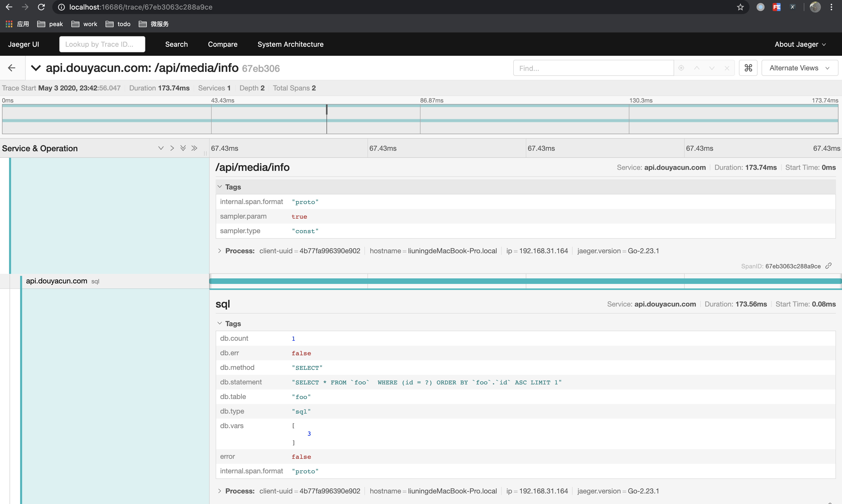Screen dimensions: 842x504
Task: Reload the page in the browser toolbar
Action: pyautogui.click(x=41, y=7)
